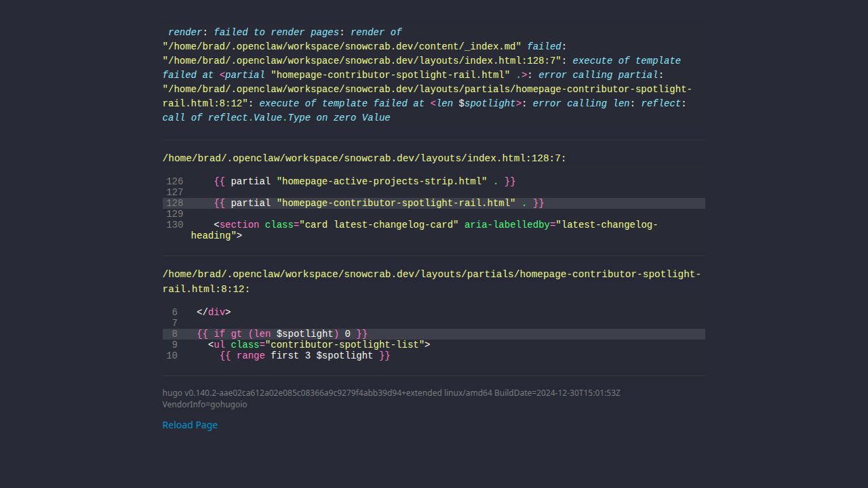The width and height of the screenshot is (868, 488).
Task: Click the content/_index.md path in error message
Action: point(342,47)
